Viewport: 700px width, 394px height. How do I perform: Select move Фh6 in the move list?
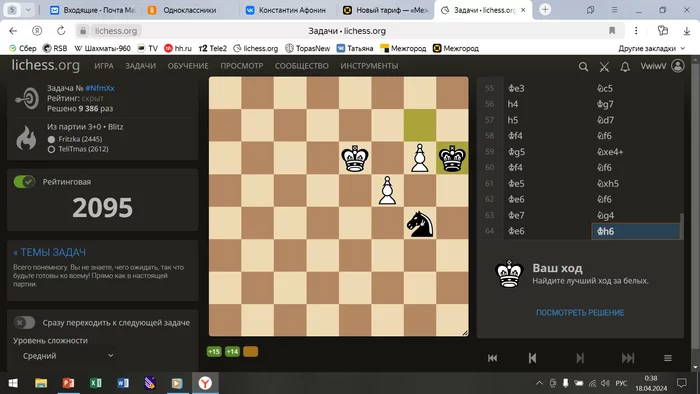click(636, 231)
